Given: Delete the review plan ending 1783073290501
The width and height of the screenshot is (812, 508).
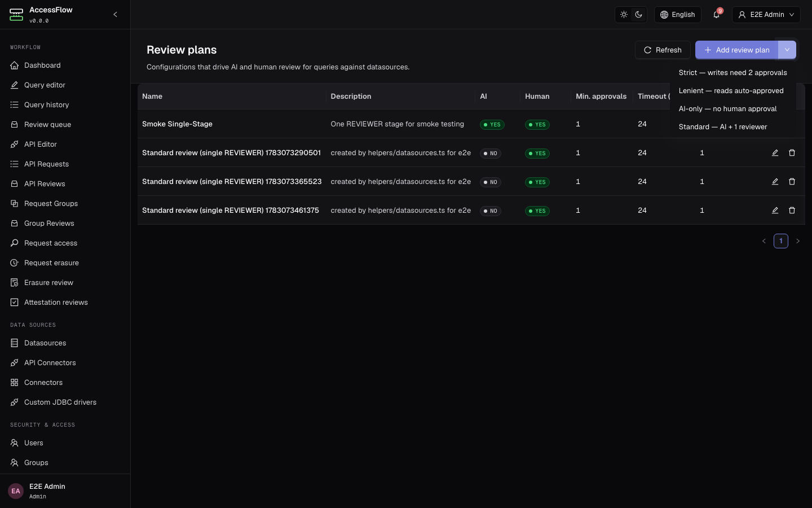Looking at the screenshot, I should point(792,153).
